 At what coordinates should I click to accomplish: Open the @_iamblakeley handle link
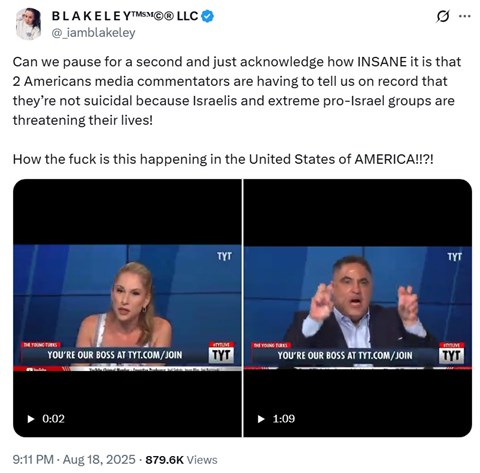click(93, 33)
